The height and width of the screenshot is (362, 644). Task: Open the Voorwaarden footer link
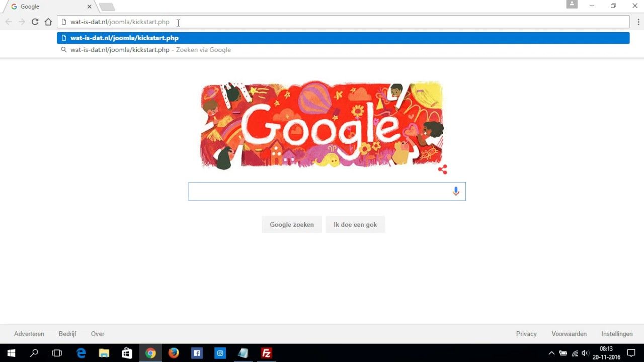pos(569,334)
